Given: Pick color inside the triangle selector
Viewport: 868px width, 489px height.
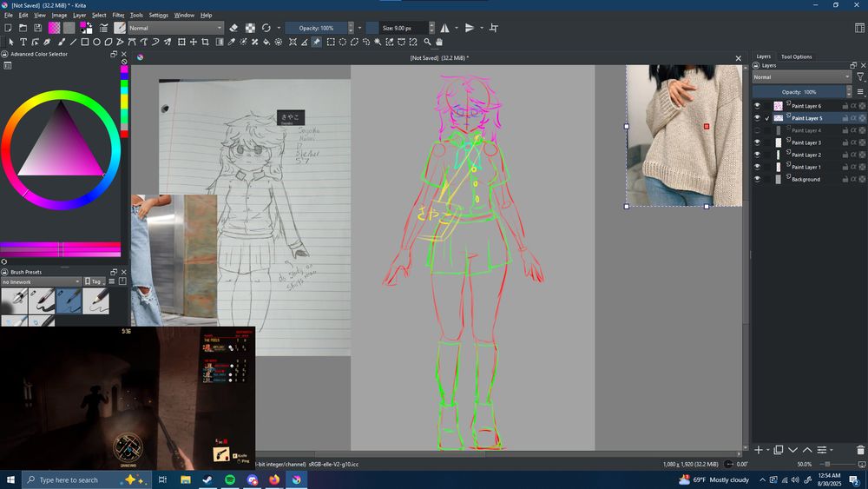Looking at the screenshot, I should coord(60,146).
